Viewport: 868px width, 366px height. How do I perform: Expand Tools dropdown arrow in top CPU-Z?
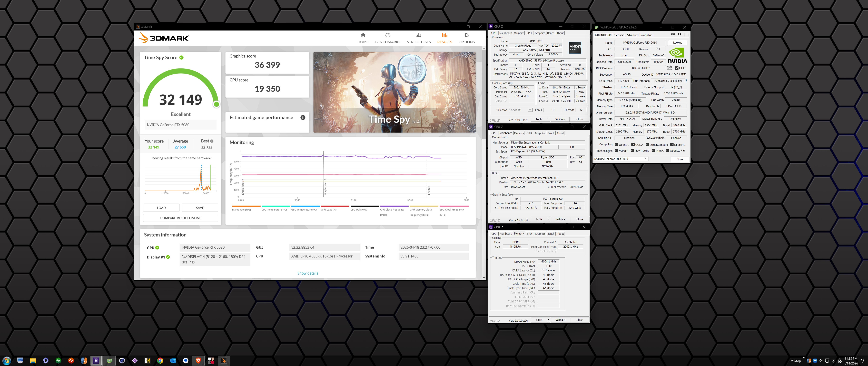pos(548,119)
